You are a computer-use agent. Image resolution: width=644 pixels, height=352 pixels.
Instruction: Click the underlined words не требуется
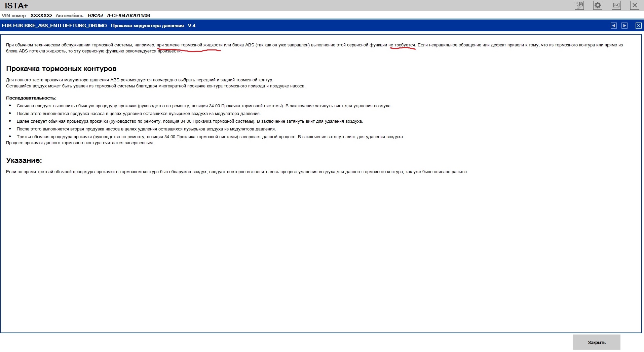402,45
